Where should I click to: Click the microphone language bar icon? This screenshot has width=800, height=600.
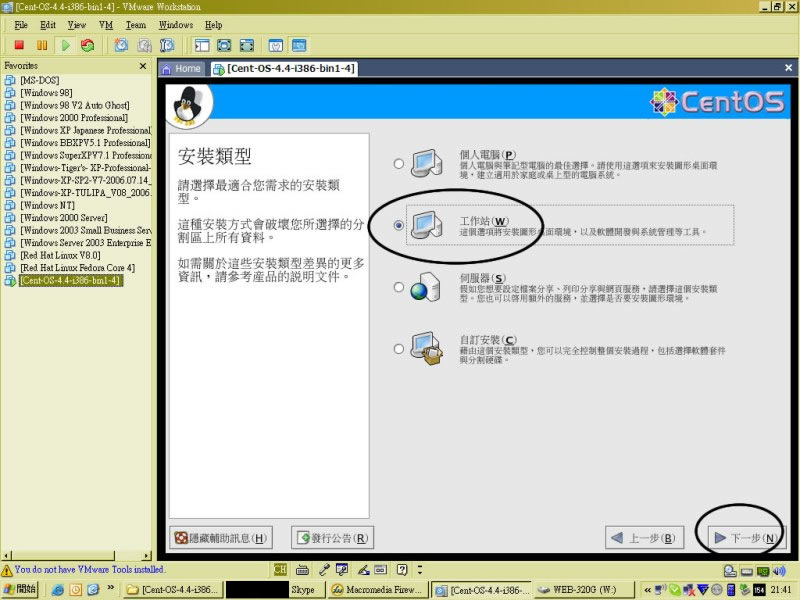323,569
